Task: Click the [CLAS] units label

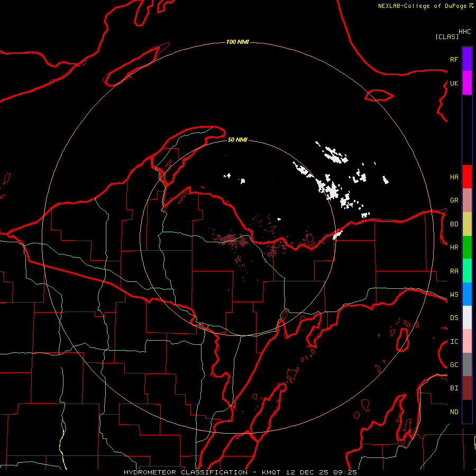Action: [x=447, y=36]
